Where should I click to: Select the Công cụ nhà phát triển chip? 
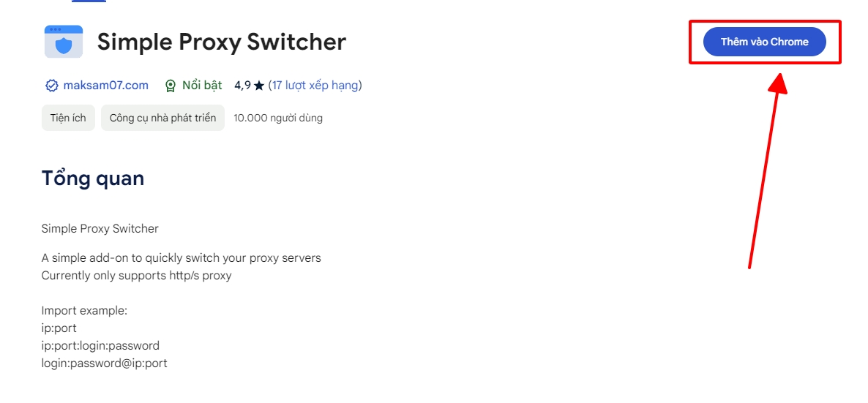(162, 118)
